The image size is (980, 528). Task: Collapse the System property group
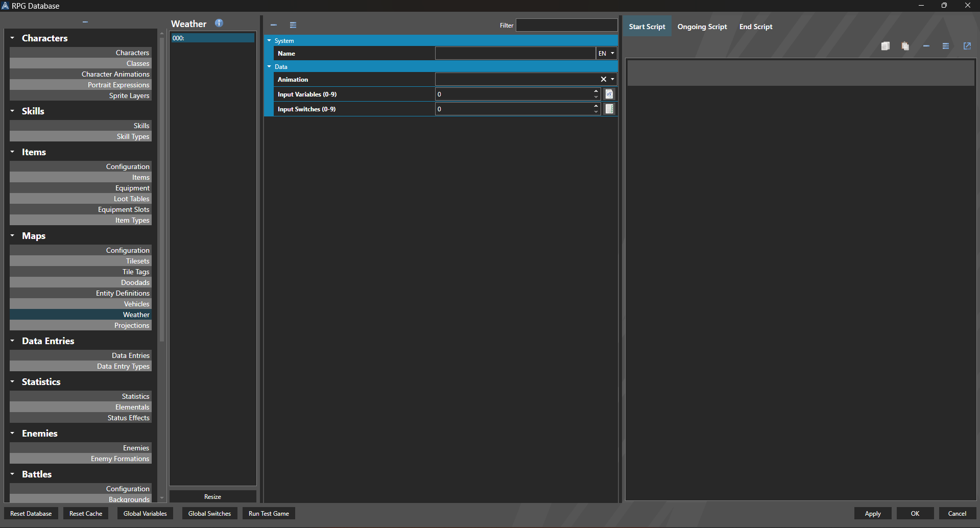[269, 40]
